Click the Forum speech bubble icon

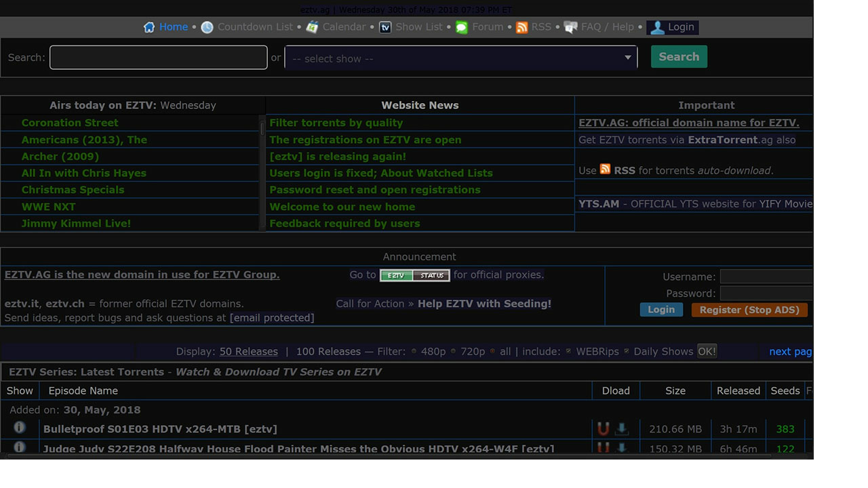(462, 27)
